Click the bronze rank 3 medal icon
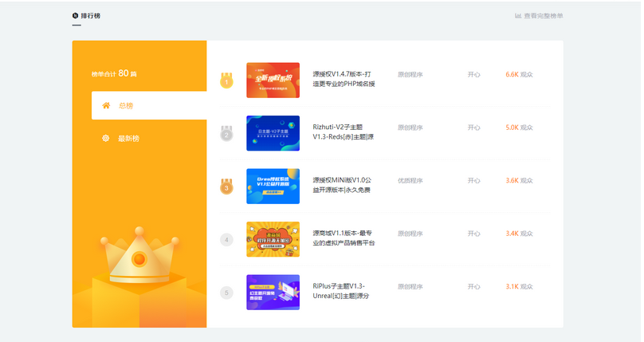Viewport: 644px width, 342px height. (226, 187)
